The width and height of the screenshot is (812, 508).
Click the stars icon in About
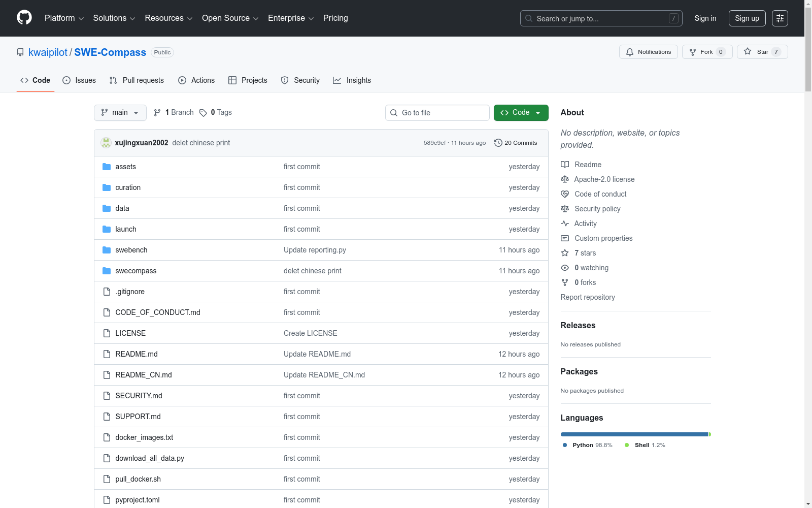click(x=565, y=253)
